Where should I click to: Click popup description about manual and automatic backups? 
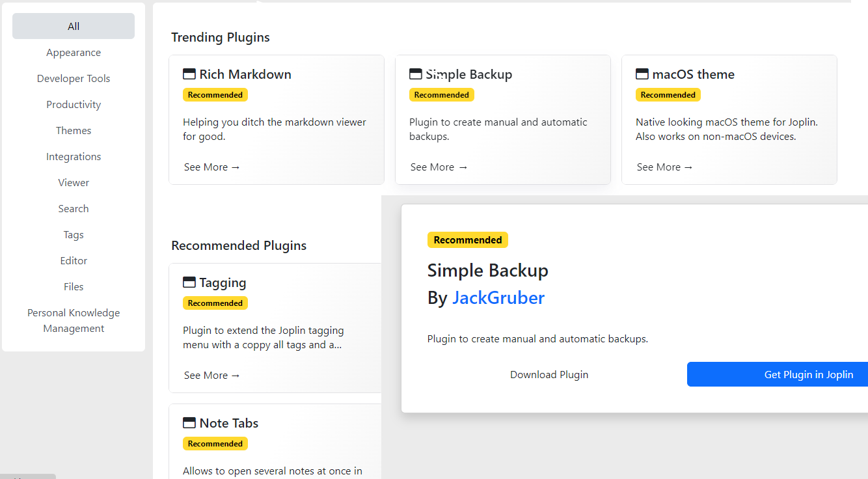[x=537, y=339]
